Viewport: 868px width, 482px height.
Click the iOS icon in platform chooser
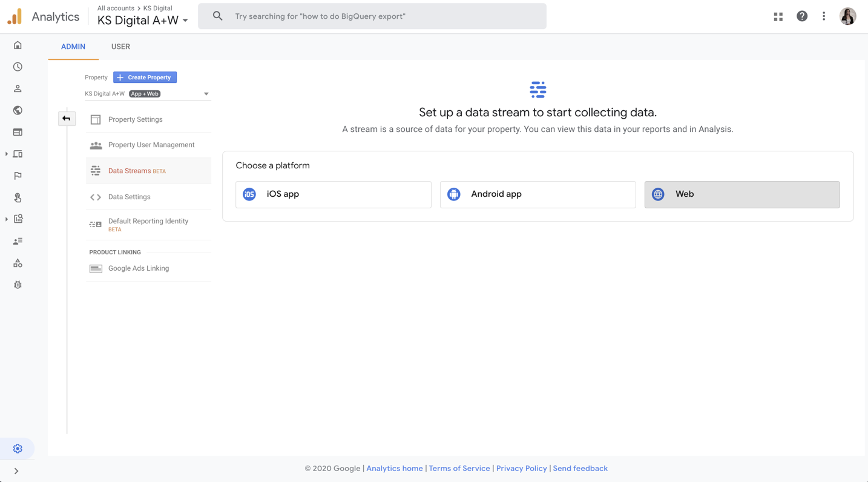pyautogui.click(x=249, y=194)
